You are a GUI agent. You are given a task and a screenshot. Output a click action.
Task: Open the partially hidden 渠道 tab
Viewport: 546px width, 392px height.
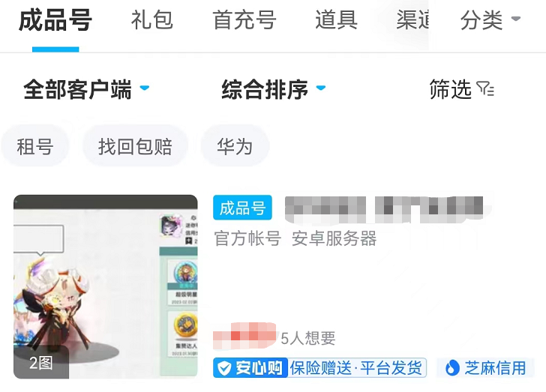(x=412, y=19)
